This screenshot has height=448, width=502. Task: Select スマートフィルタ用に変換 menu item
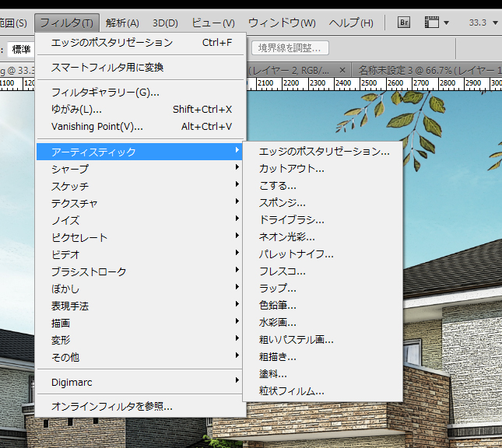[107, 67]
